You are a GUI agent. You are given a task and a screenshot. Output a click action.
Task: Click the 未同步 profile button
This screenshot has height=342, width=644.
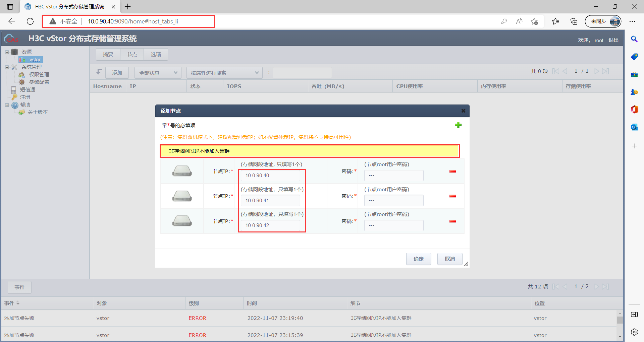point(603,21)
